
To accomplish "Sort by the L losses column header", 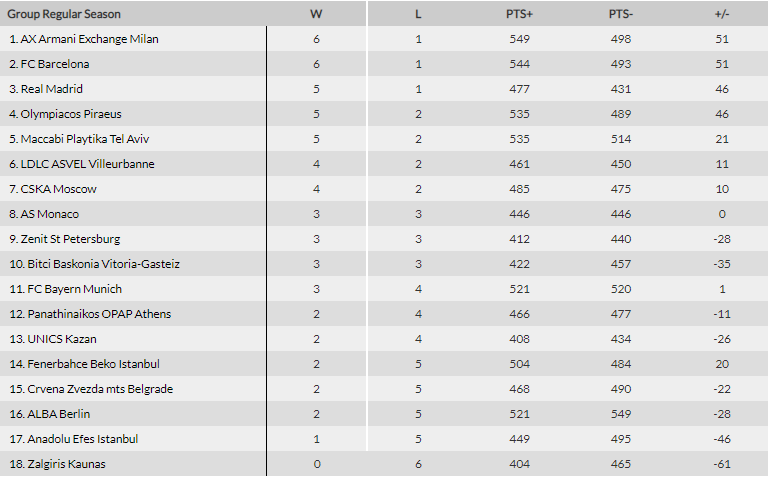I will (418, 14).
